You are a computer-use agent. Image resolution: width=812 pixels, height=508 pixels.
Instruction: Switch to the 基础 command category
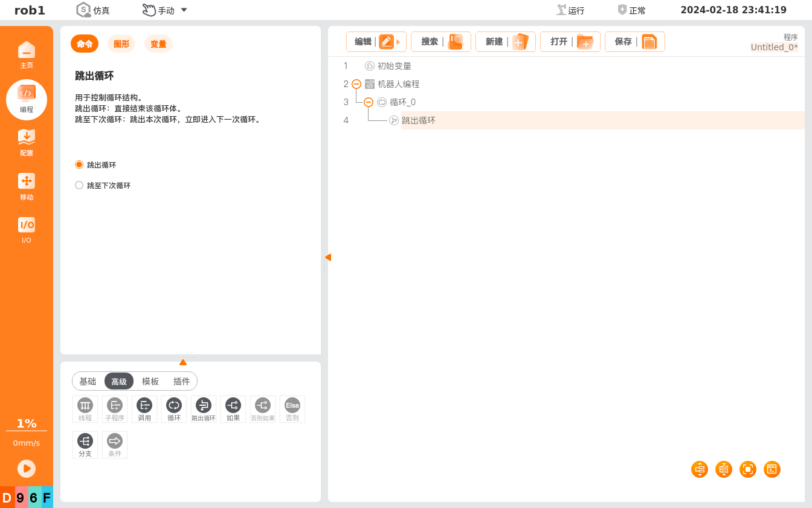(88, 382)
